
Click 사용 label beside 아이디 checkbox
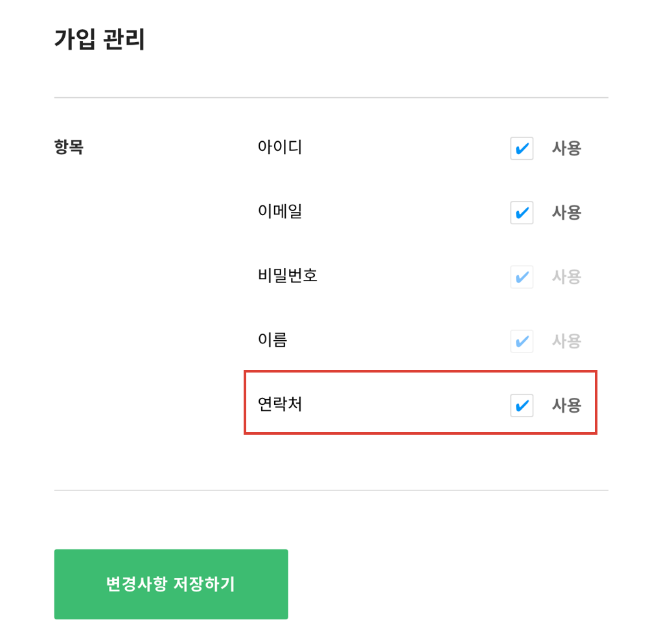pos(566,148)
